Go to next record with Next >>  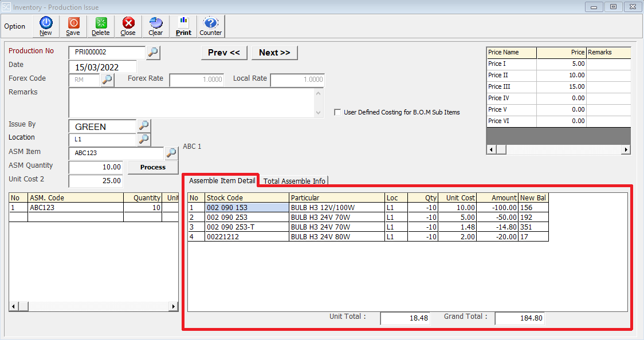(x=274, y=53)
